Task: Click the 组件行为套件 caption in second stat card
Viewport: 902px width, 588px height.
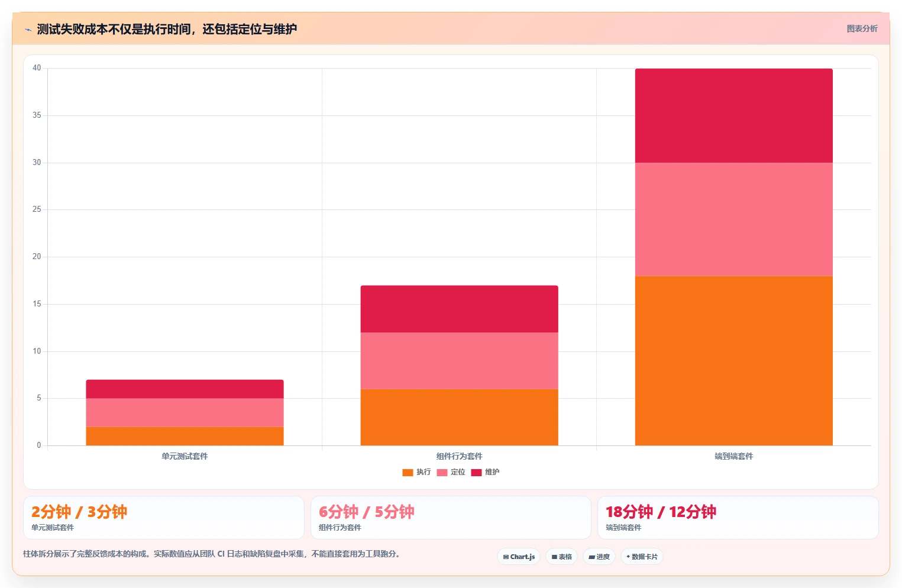Action: coord(340,528)
